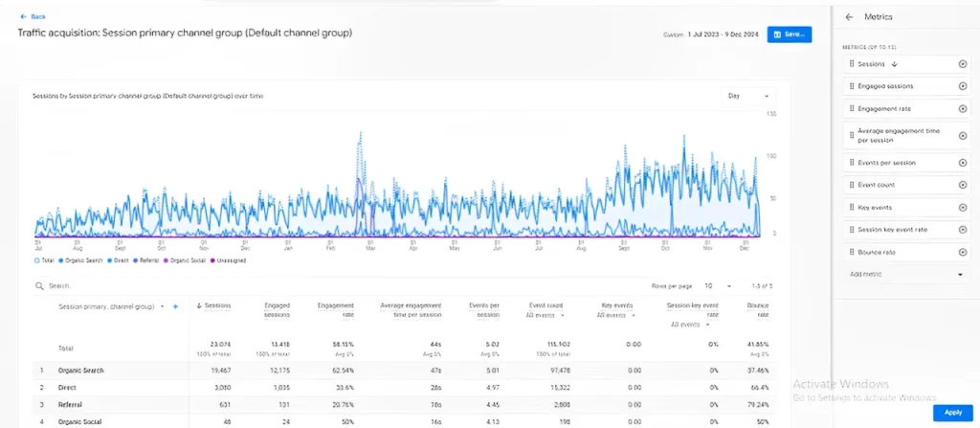Click the Sessions sort arrow in Metrics panel
980x428 pixels.
point(894,64)
